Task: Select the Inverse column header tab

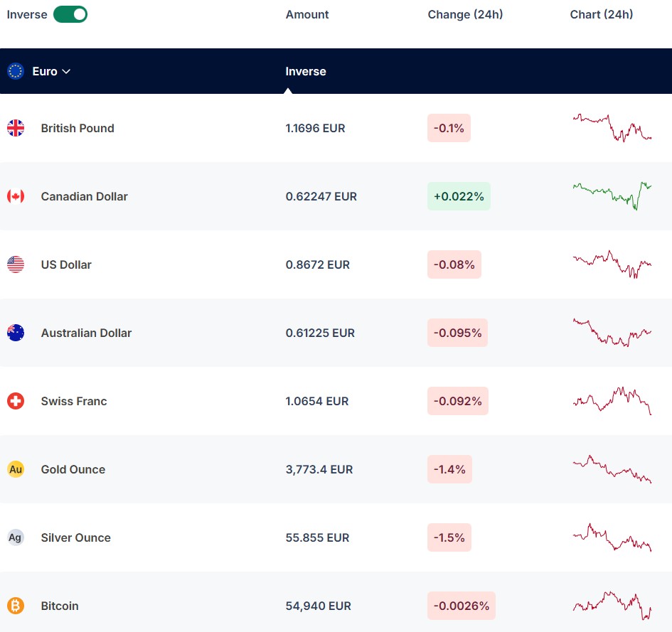Action: coord(306,72)
